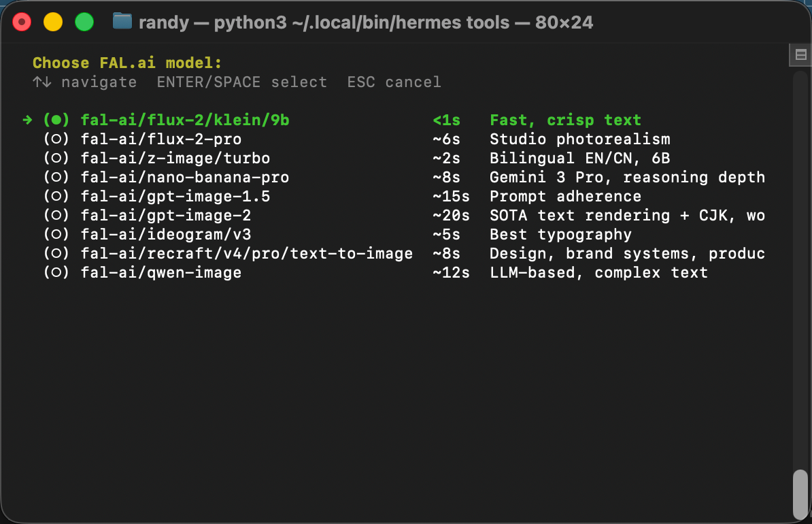Click the 'SOTA text rendering + CJK' description
Screen dimensions: 812x524
click(611, 216)
